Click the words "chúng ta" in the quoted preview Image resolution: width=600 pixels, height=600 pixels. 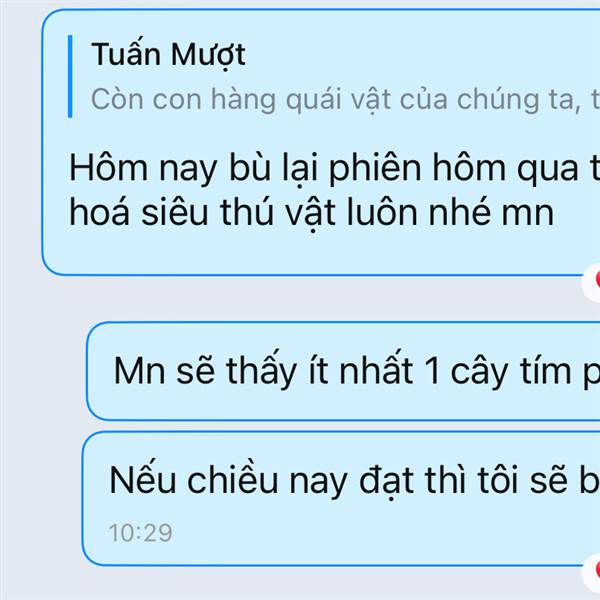[519, 99]
